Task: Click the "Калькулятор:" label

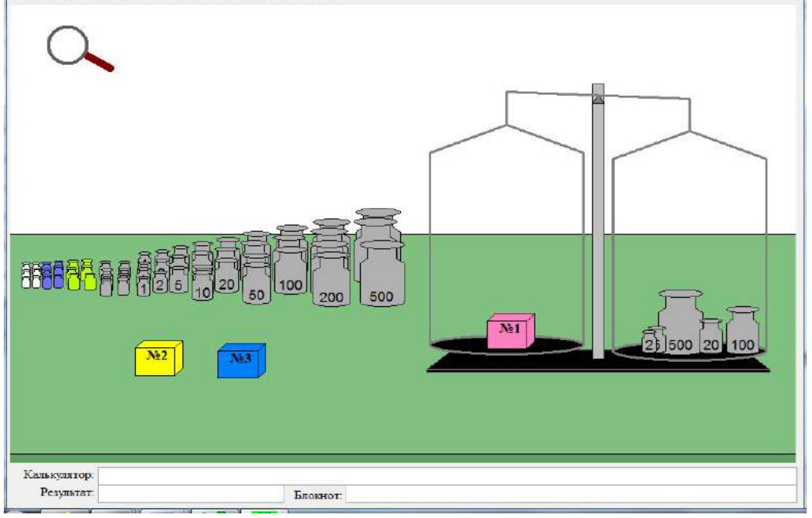Action: point(59,475)
